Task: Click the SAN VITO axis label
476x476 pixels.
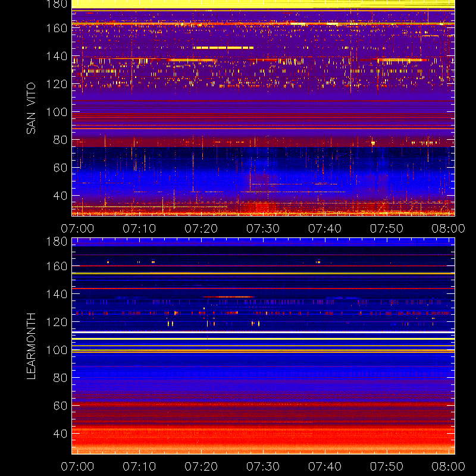Action: click(x=31, y=108)
